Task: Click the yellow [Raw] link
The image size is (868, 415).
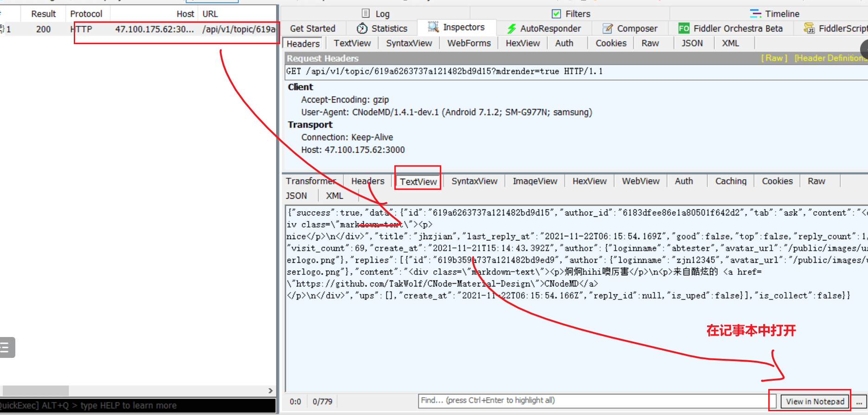Action: pos(774,58)
